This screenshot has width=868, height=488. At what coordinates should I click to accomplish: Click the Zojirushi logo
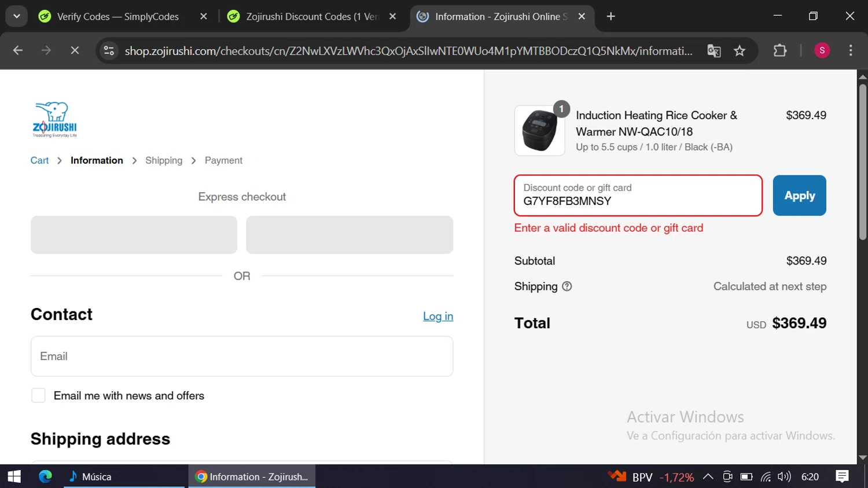tap(54, 119)
